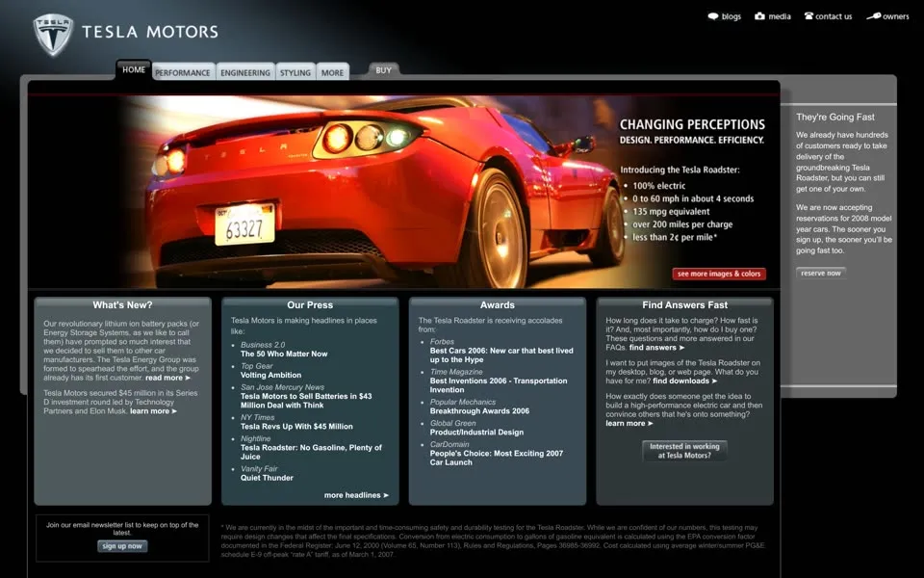This screenshot has height=578, width=924.
Task: Go to the BUY tab
Action: pyautogui.click(x=384, y=70)
